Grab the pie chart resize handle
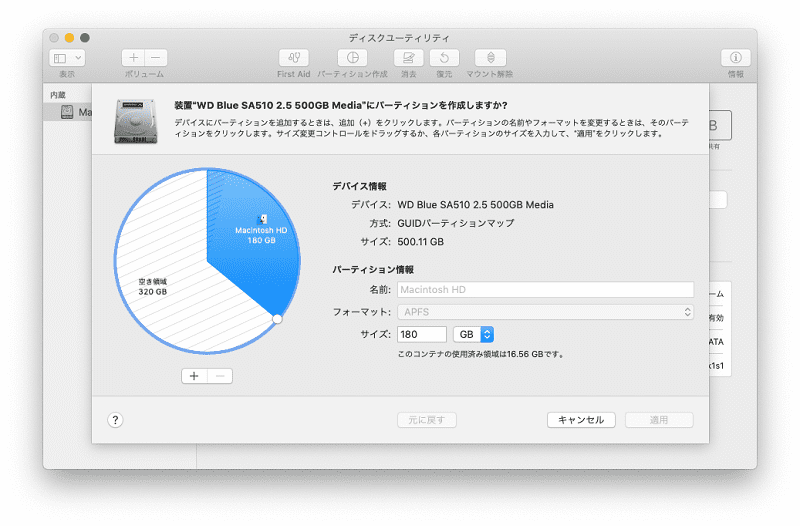Image resolution: width=800 pixels, height=526 pixels. pyautogui.click(x=277, y=319)
